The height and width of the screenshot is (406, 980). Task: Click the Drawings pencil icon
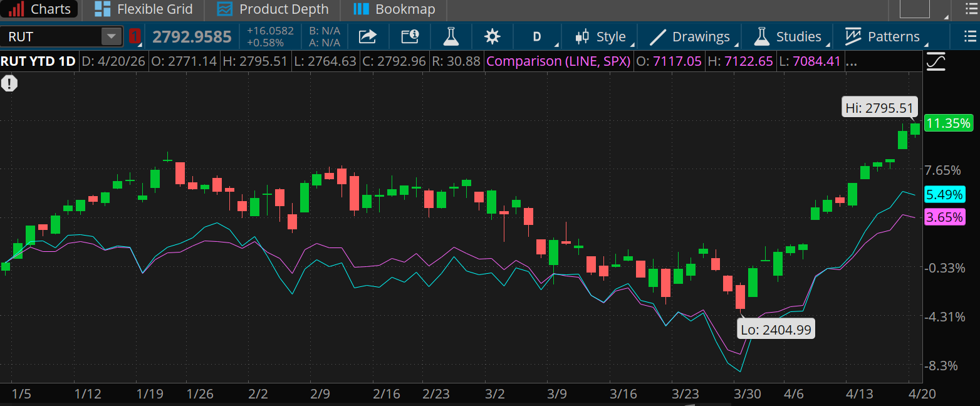(x=659, y=36)
